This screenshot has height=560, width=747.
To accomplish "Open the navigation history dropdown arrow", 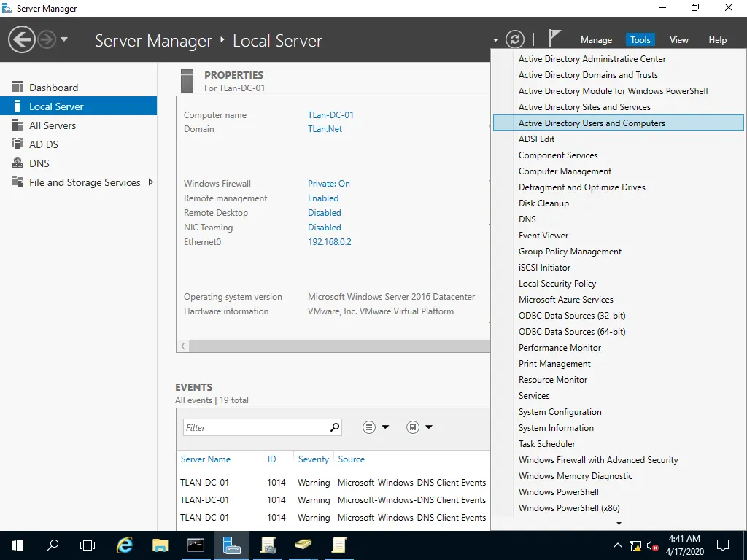I will pyautogui.click(x=64, y=39).
